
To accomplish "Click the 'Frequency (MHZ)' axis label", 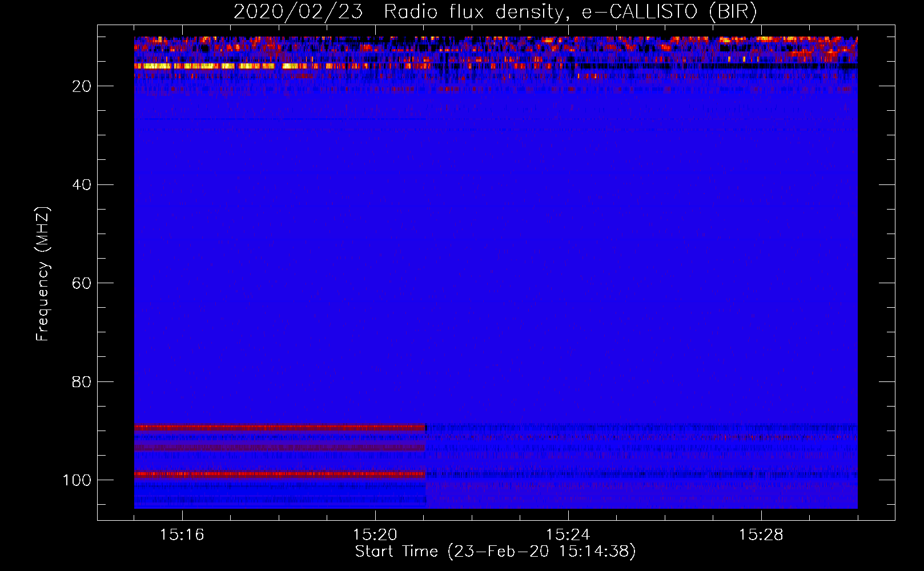I will coord(43,274).
